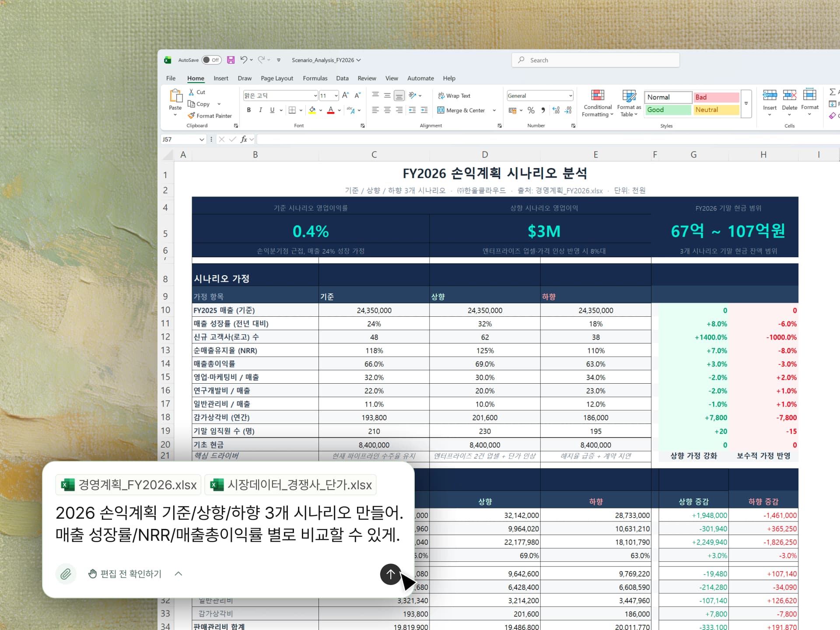This screenshot has width=840, height=630.
Task: Select the Good cell style swatch
Action: point(667,110)
